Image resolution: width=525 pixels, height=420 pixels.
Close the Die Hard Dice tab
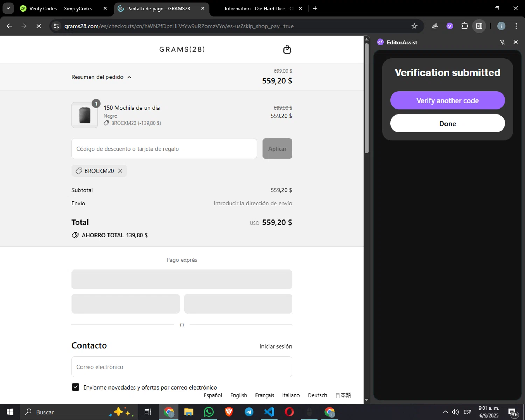pos(300,9)
